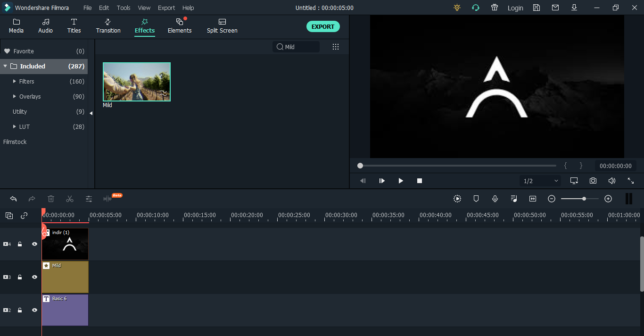
Task: Open the View menu
Action: tap(144, 8)
